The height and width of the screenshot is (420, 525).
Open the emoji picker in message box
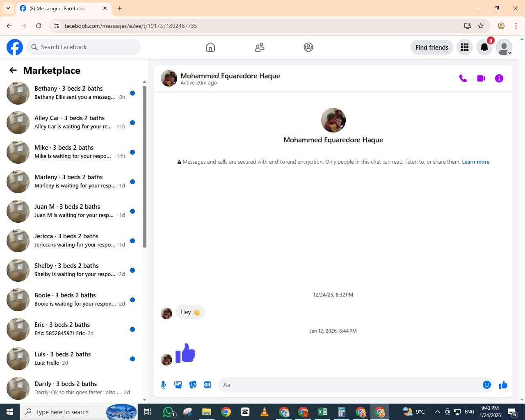(487, 385)
